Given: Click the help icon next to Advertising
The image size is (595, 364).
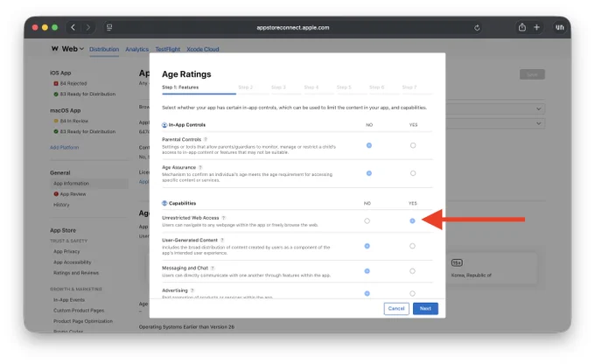Looking at the screenshot, I should click(192, 290).
